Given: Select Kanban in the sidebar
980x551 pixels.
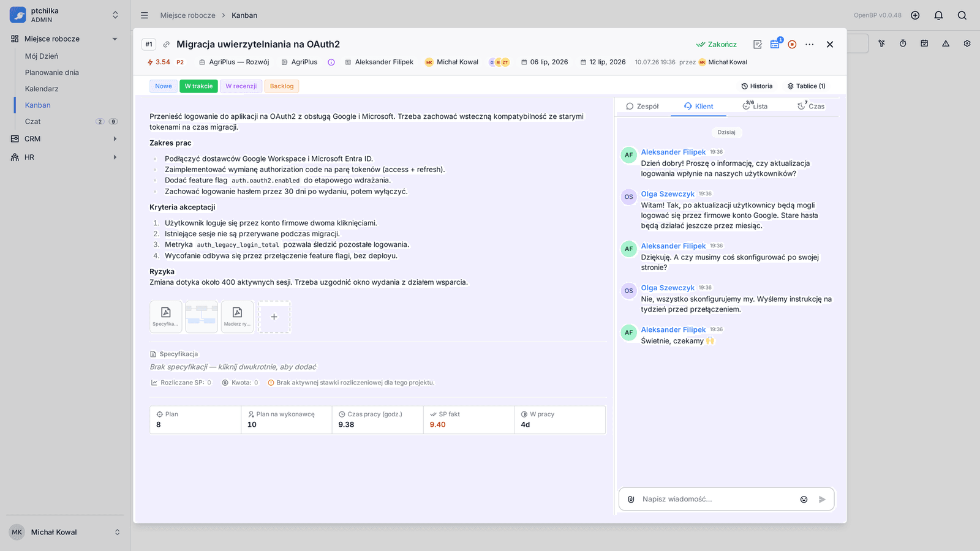Looking at the screenshot, I should point(38,105).
